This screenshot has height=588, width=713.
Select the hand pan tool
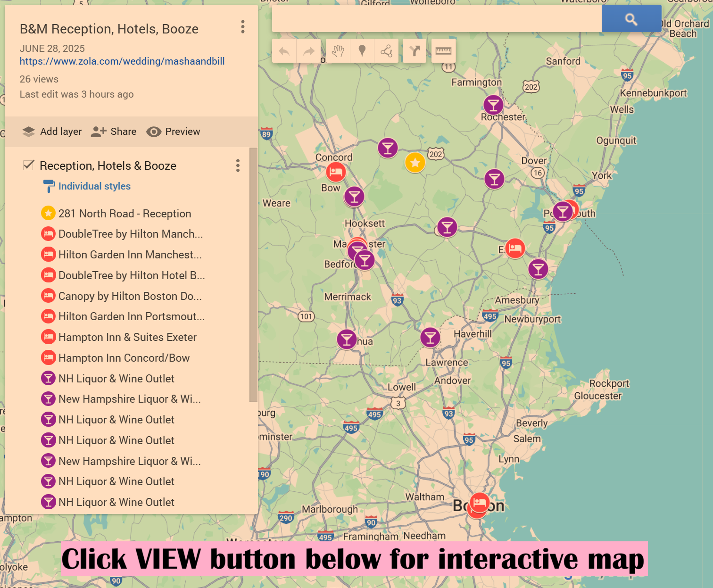(x=338, y=51)
